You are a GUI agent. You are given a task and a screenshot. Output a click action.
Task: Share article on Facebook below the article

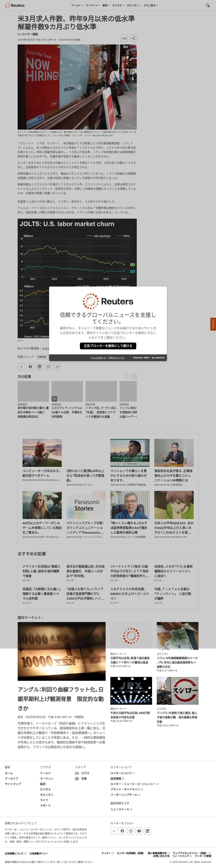[30, 367]
